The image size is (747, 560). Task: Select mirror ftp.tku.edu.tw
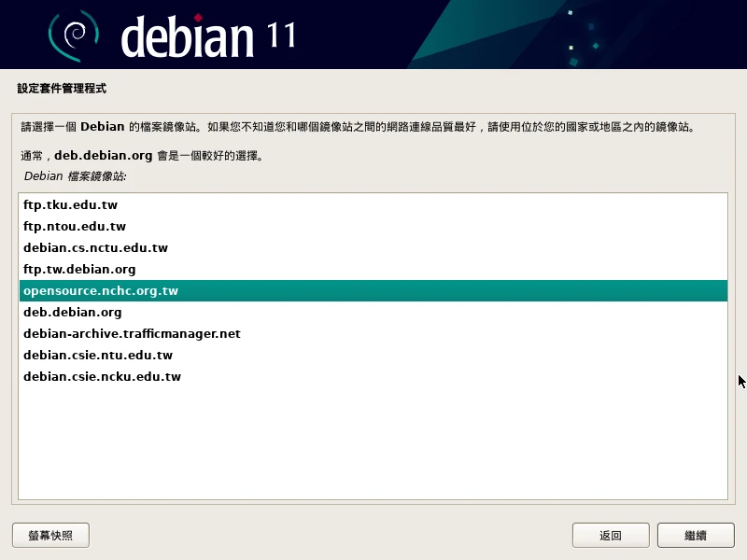pyautogui.click(x=373, y=204)
